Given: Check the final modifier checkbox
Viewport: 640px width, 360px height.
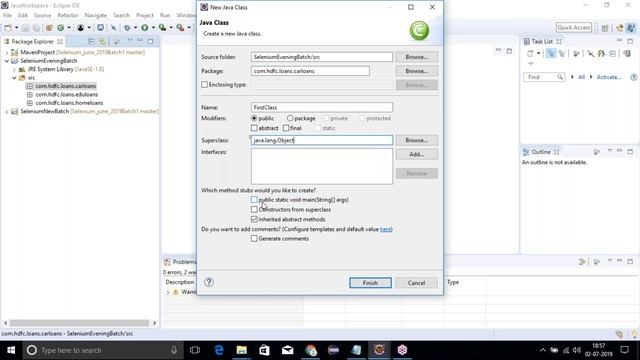Looking at the screenshot, I should (286, 128).
